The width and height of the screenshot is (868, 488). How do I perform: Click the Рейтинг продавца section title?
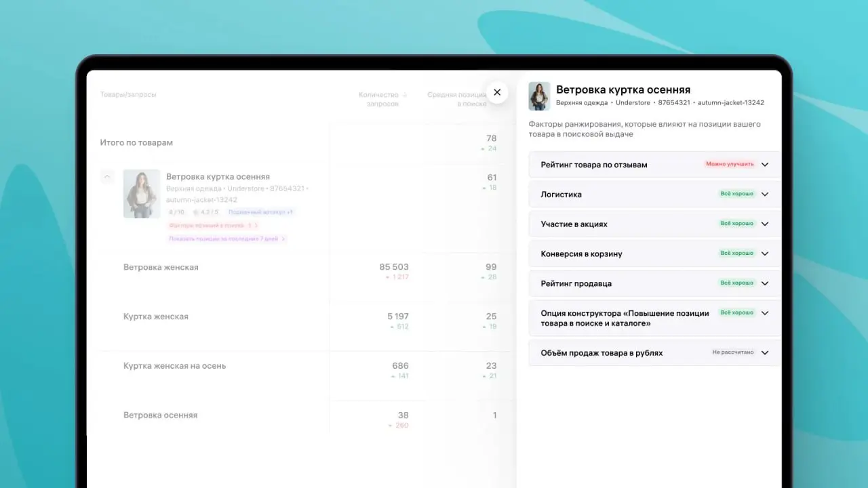point(576,283)
